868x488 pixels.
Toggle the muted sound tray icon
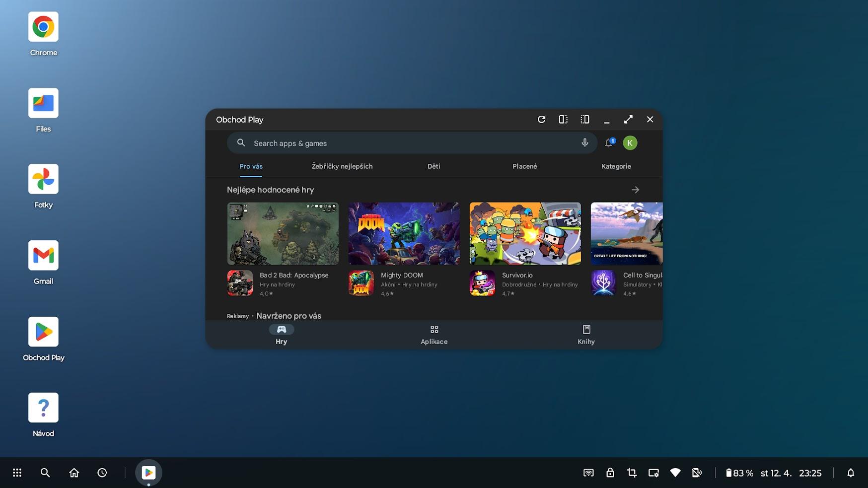[x=697, y=473]
